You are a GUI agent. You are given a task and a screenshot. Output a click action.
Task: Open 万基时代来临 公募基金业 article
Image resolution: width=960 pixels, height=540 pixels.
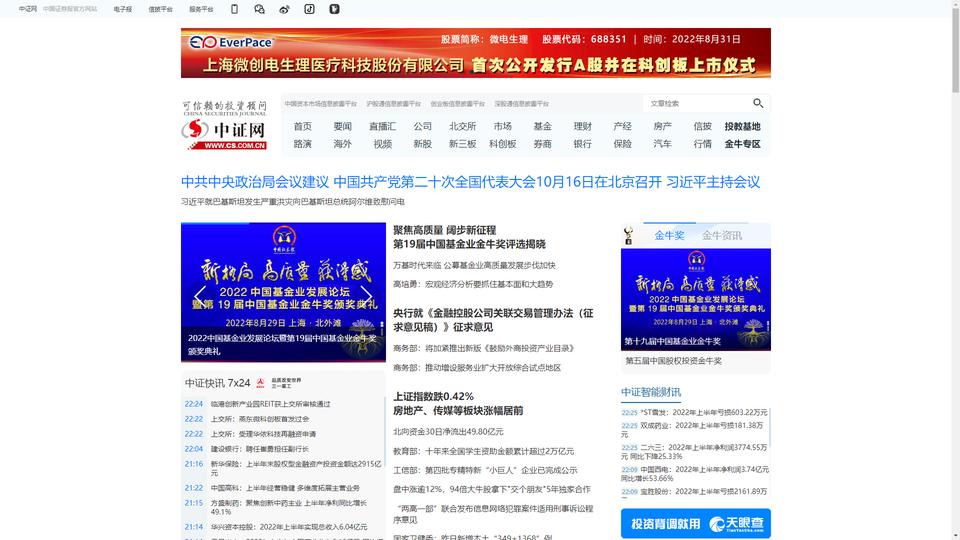(474, 265)
